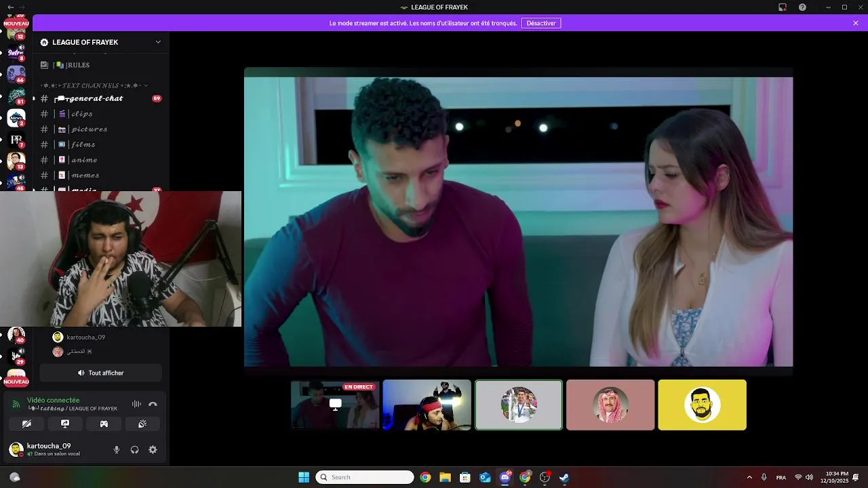
Task: Open server icon with 13 badge
Action: pos(16,161)
